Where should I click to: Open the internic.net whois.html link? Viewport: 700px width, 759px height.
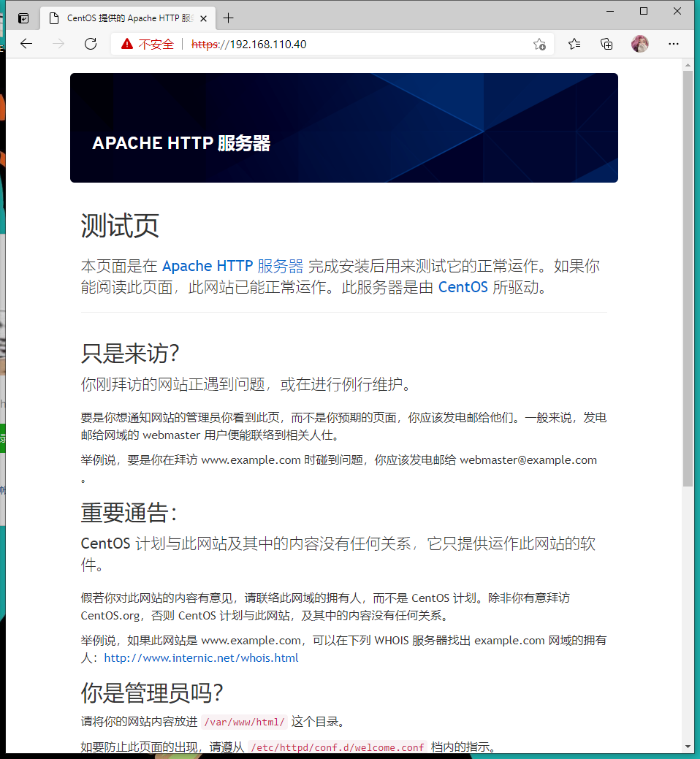tap(201, 658)
